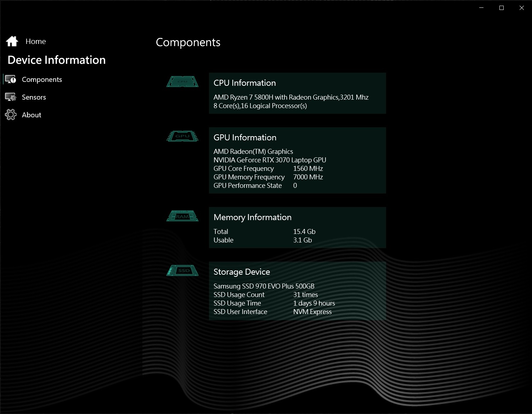Viewport: 532px width, 414px height.
Task: Open the About page
Action: pyautogui.click(x=32, y=115)
